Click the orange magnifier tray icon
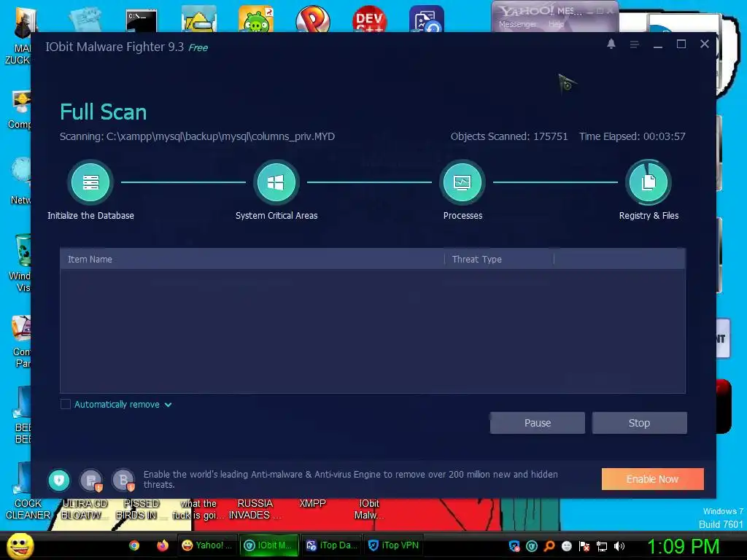Viewport: 747px width, 560px height. (549, 546)
